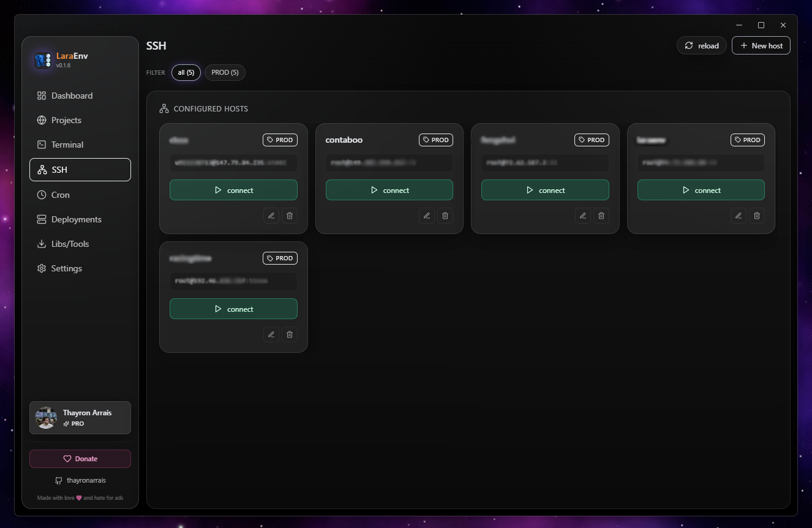Open the Terminal section
Screen dimensions: 812x528
point(80,145)
